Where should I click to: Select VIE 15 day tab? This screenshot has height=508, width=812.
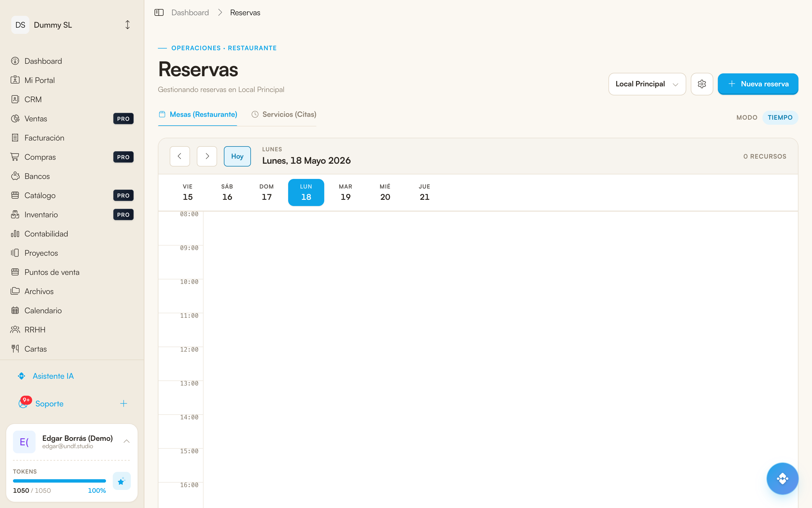187,192
